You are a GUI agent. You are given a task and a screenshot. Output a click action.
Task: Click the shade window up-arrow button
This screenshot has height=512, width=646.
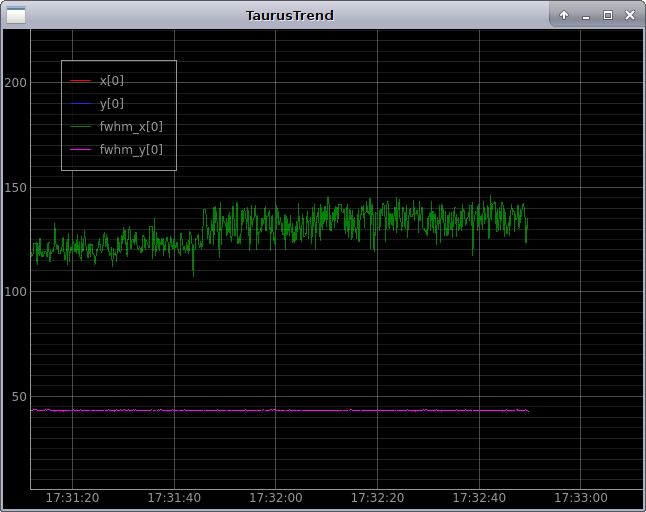[564, 15]
